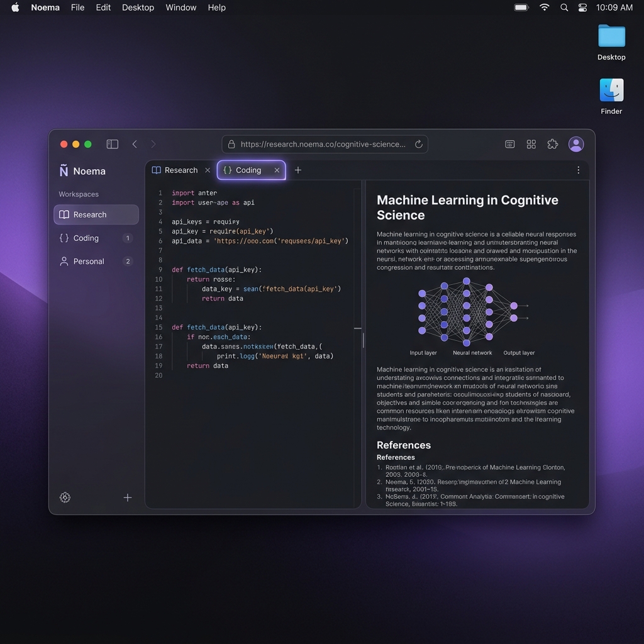Open the File menu

[77, 8]
